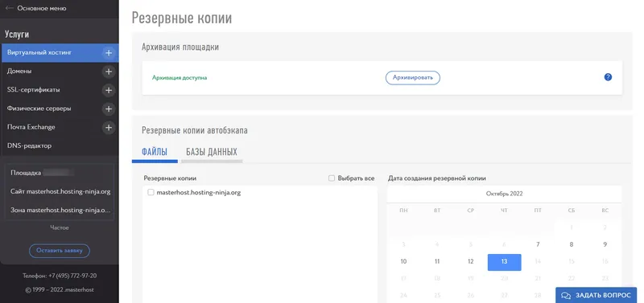The height and width of the screenshot is (303, 644).
Task: Click the Основное меню label
Action: tap(42, 8)
